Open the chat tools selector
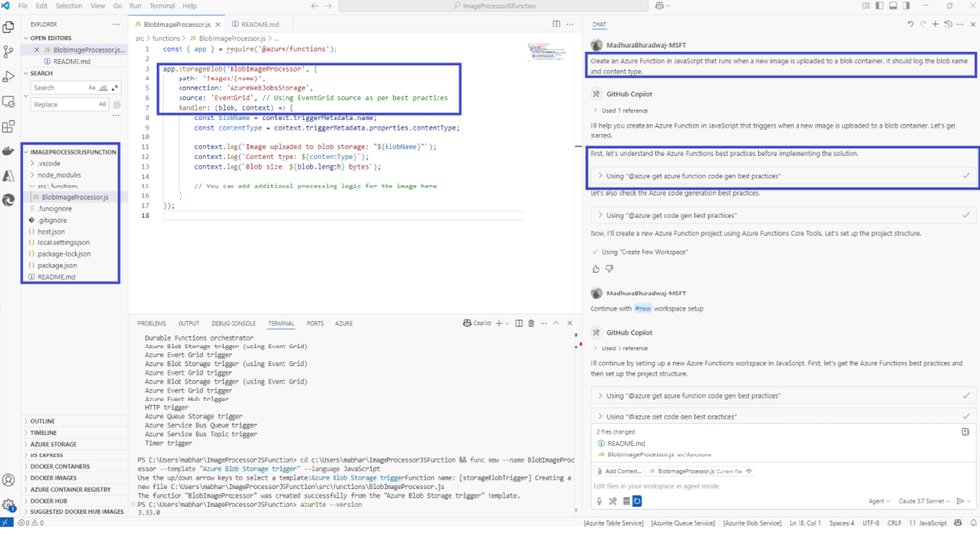The width and height of the screenshot is (980, 534). (612, 501)
